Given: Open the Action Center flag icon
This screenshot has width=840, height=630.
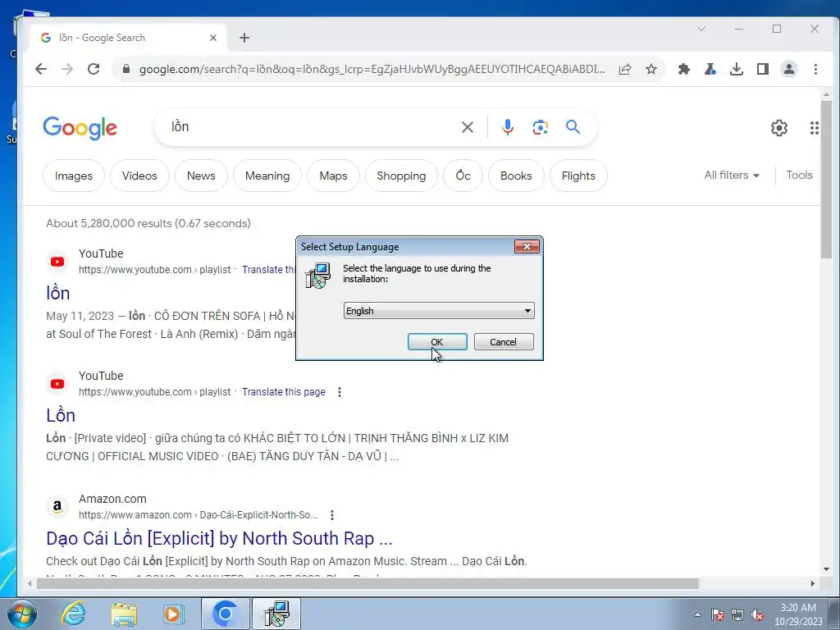Looking at the screenshot, I should pyautogui.click(x=717, y=615).
